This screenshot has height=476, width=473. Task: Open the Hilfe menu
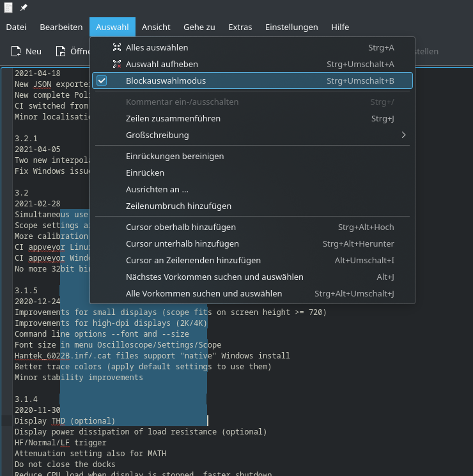pos(340,27)
